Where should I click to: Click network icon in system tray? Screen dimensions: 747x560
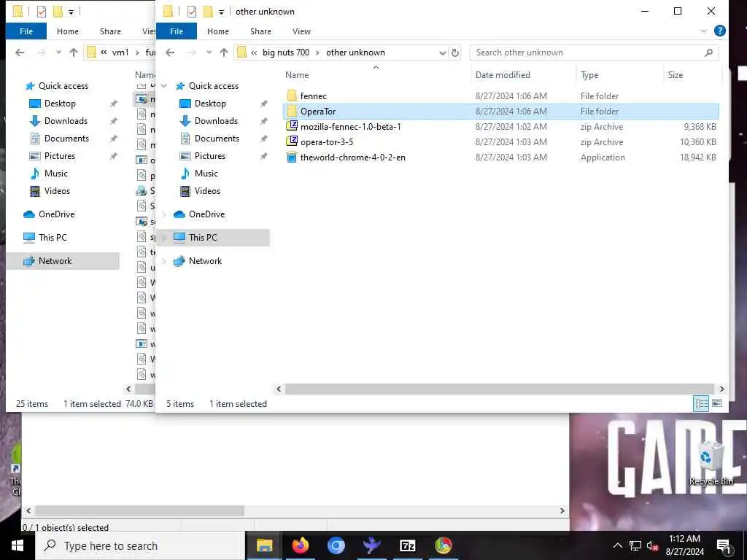coord(635,545)
